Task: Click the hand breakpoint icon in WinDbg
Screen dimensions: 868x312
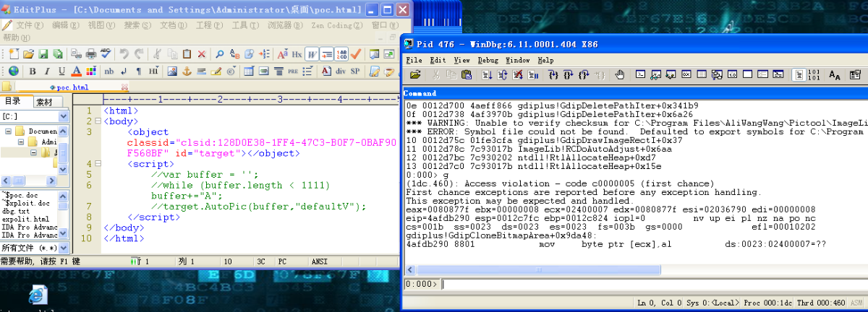Action: 621,74
